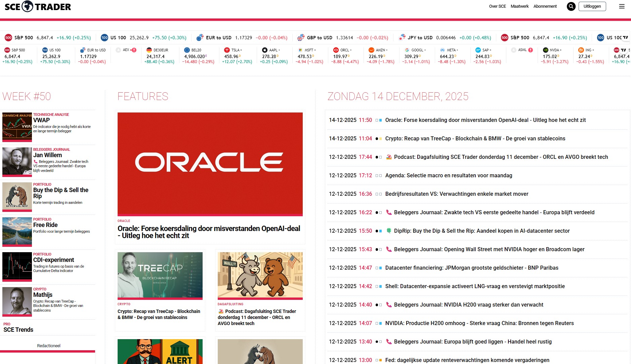Open the VWAP technische analyse sidebar item

(x=41, y=120)
